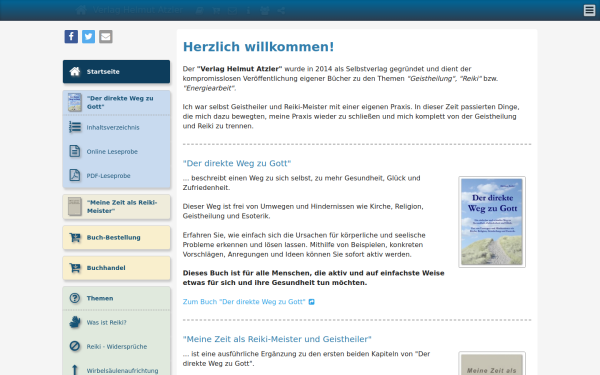The height and width of the screenshot is (375, 600).
Task: Click the envelope icon in the top header
Action: click(x=232, y=11)
